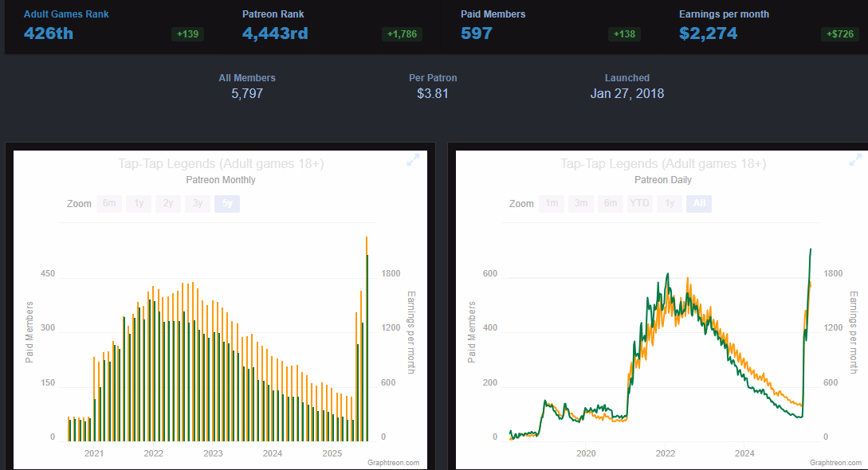
Task: Click the +138 Paid Members badge
Action: coord(624,34)
